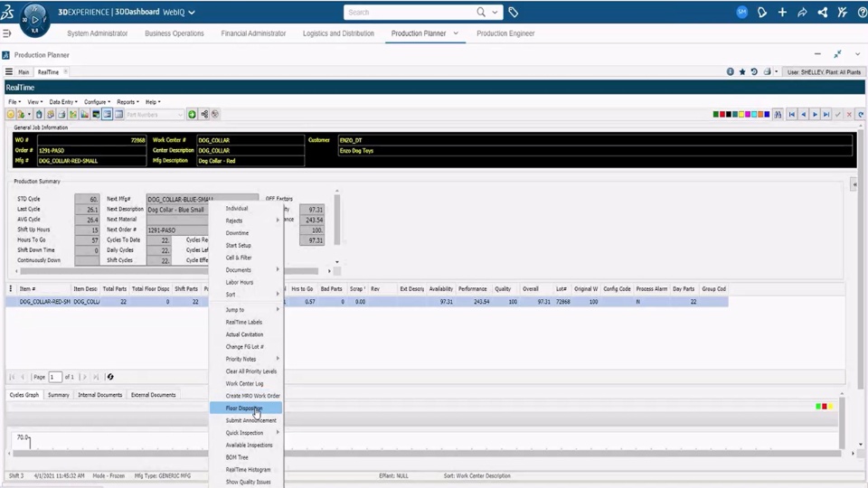Click the binoculars find icon

778,115
